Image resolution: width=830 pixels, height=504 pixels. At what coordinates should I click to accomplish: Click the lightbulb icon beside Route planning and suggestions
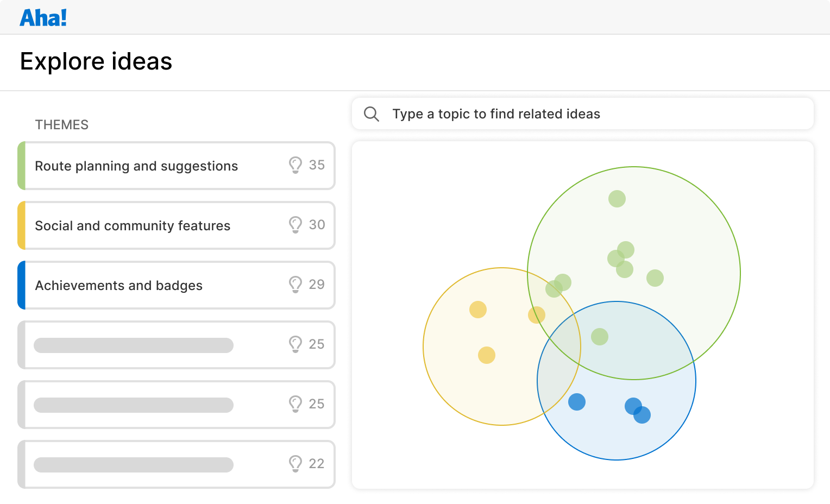point(295,165)
